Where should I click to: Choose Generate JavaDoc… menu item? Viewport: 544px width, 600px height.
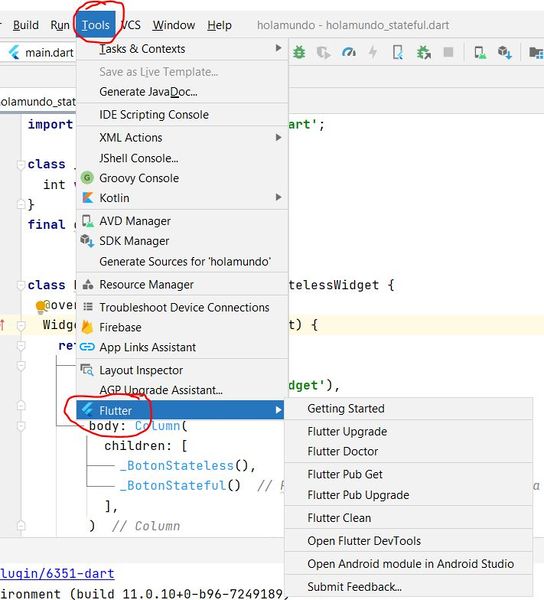click(x=182, y=92)
